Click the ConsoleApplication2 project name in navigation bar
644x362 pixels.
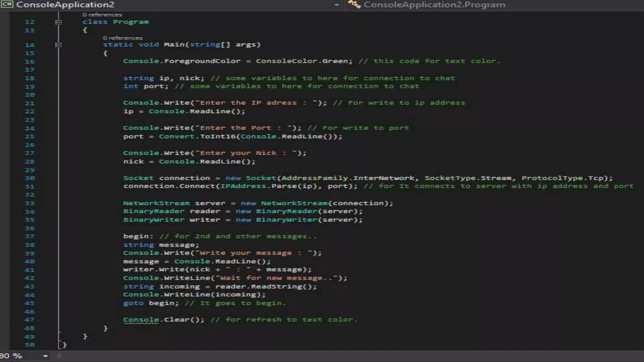coord(65,5)
